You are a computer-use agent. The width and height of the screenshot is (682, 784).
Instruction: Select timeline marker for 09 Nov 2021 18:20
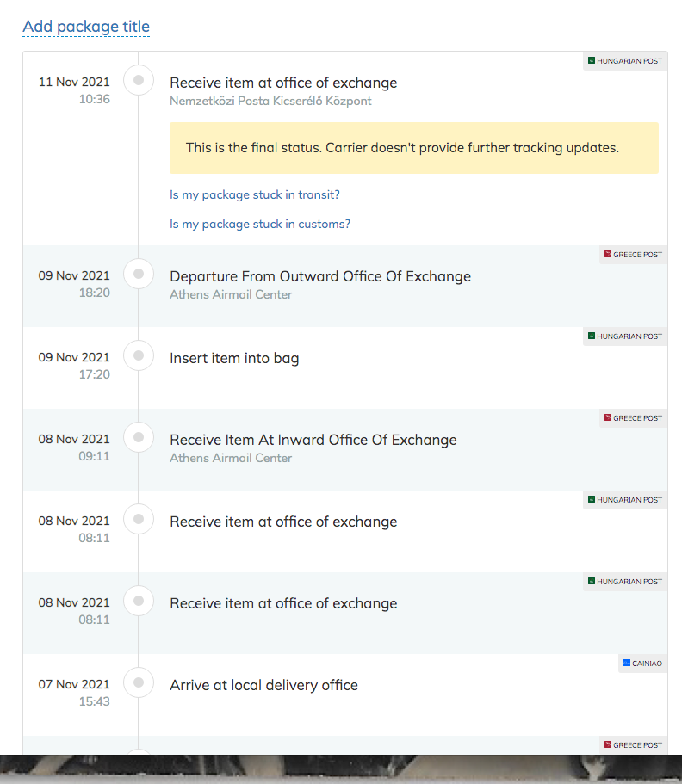click(139, 274)
